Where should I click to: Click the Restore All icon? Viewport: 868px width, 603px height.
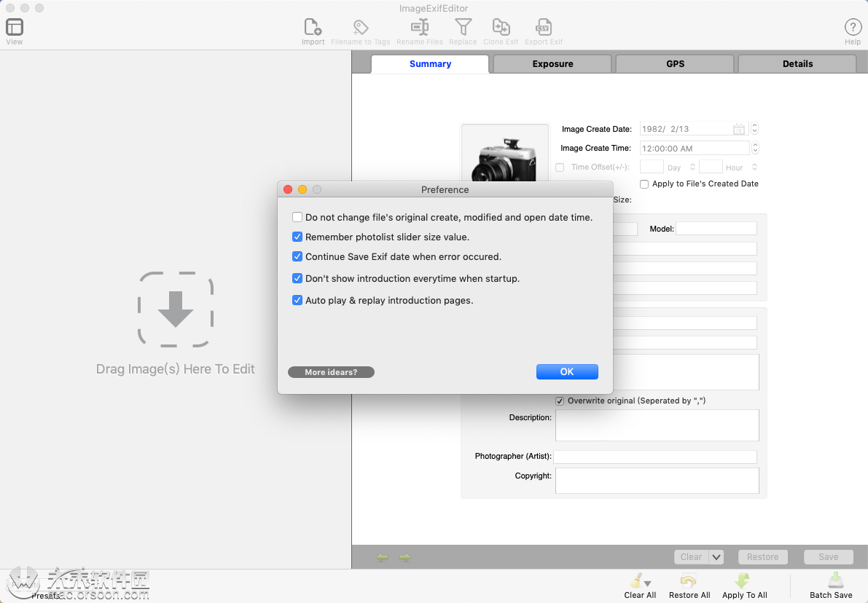689,581
